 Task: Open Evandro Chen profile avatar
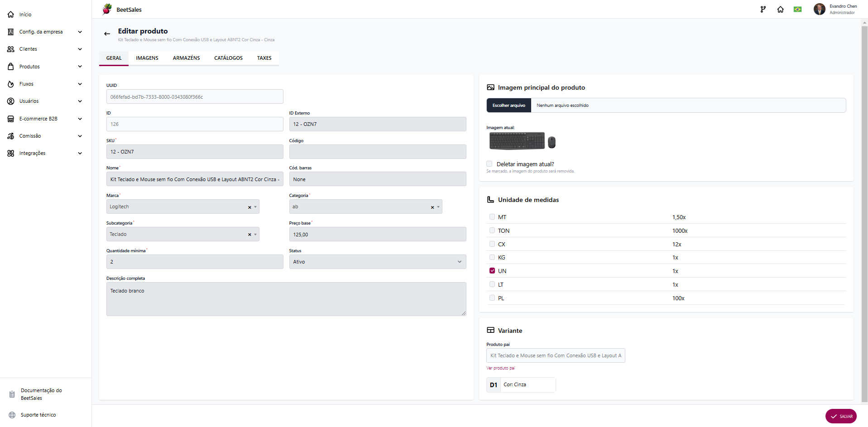pos(819,9)
